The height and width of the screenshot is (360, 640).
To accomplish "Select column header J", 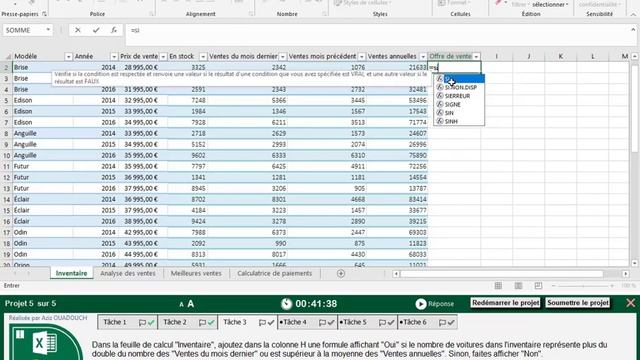I will [529, 56].
